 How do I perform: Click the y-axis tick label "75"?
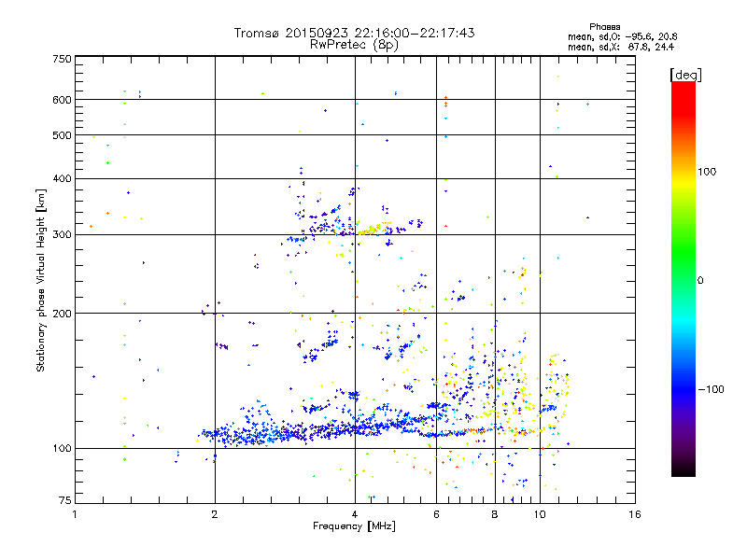pyautogui.click(x=65, y=500)
